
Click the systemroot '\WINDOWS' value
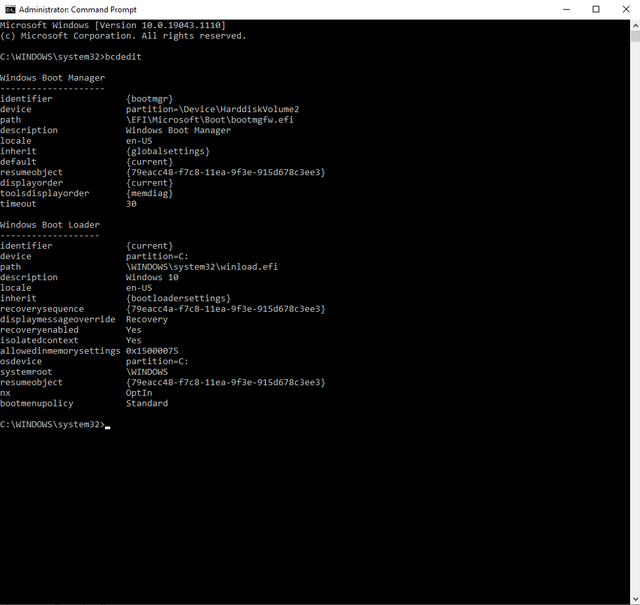(x=147, y=372)
